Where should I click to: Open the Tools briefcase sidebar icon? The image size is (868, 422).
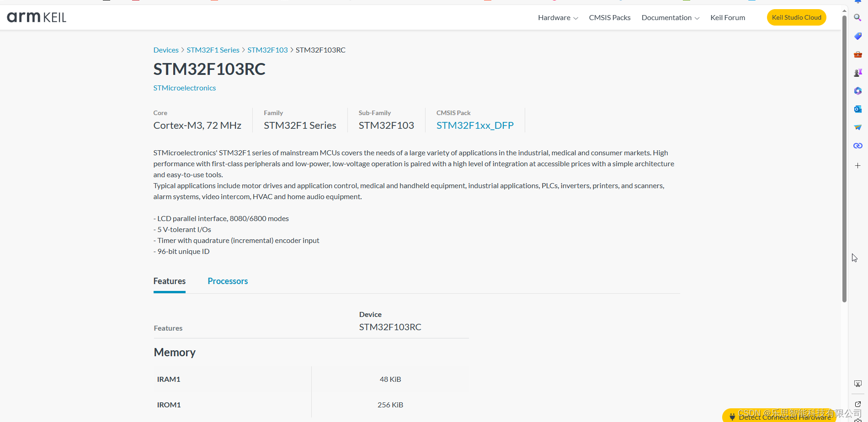tap(857, 54)
